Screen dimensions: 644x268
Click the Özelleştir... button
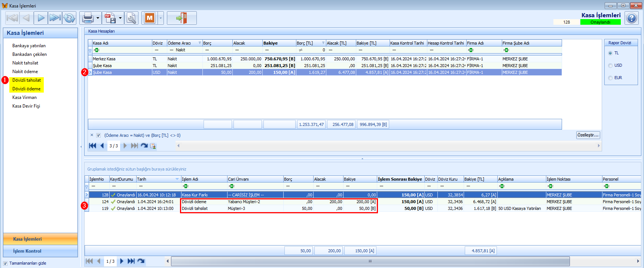coord(588,135)
